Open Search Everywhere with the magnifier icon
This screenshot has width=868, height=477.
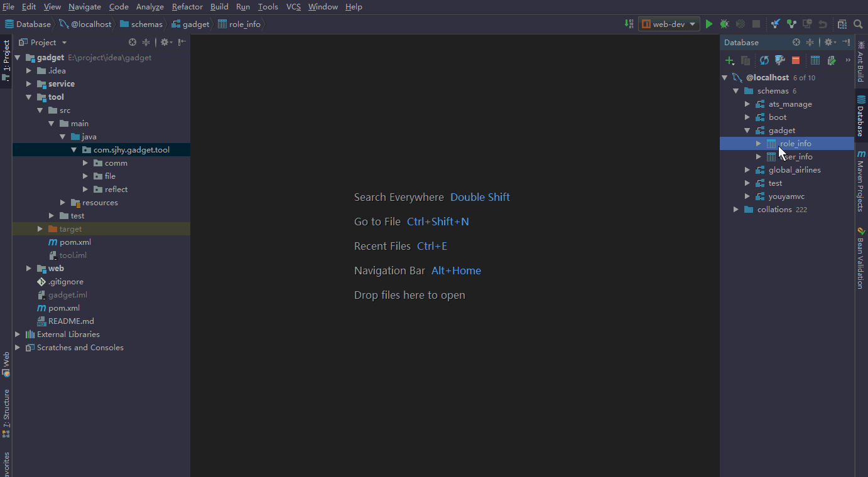[x=858, y=24]
